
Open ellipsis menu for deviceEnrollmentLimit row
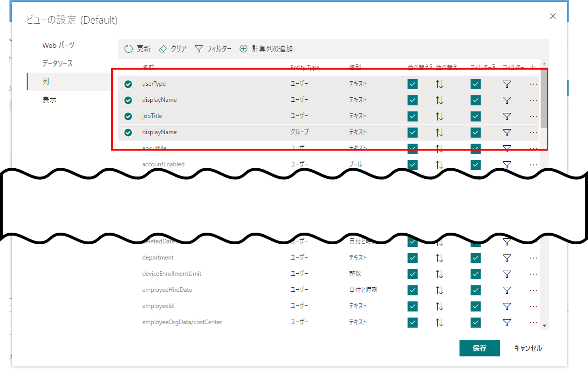pos(533,274)
